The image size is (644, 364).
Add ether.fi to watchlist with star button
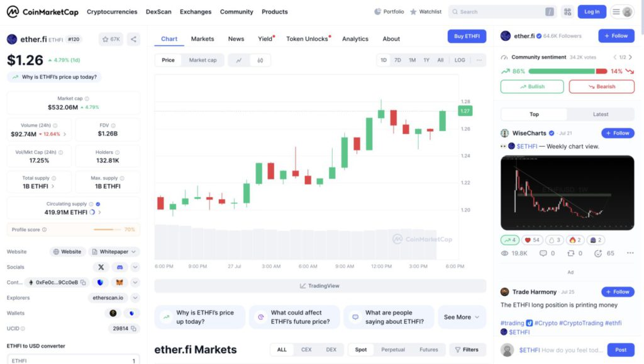[x=111, y=39]
